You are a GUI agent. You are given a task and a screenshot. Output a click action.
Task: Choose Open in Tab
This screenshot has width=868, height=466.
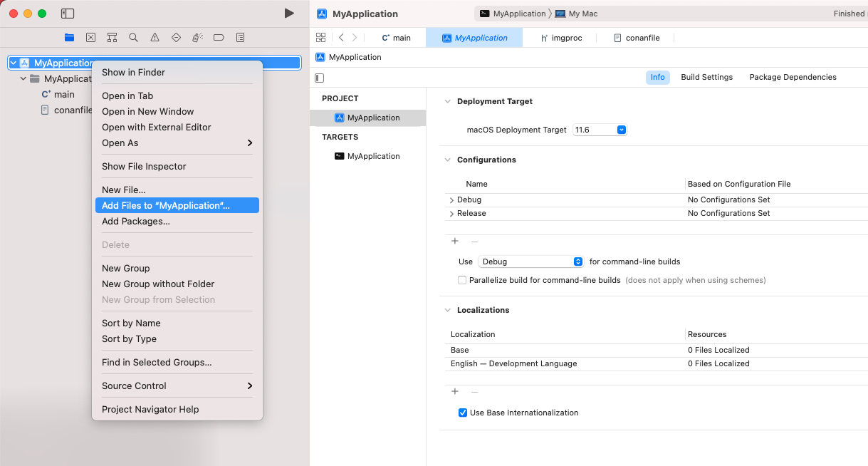click(177, 95)
